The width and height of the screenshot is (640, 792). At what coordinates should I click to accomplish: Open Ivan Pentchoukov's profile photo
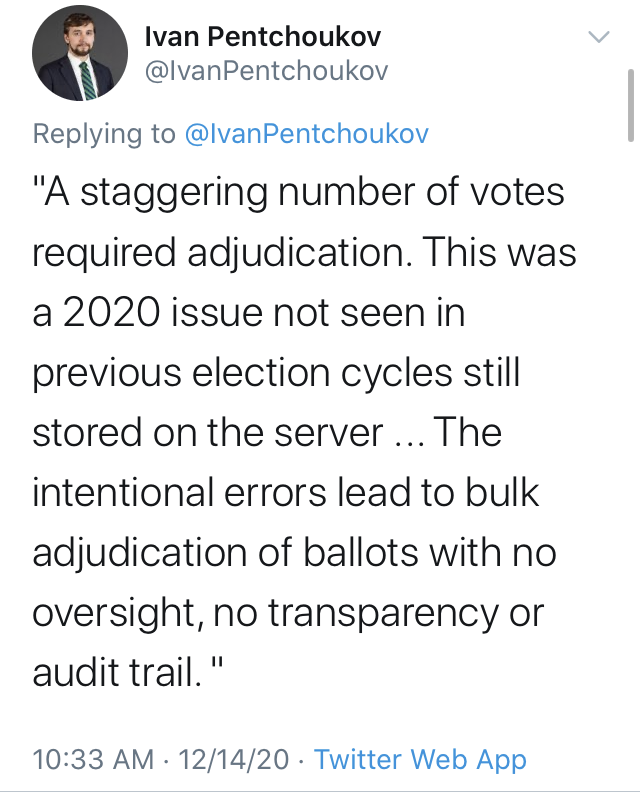click(x=80, y=53)
